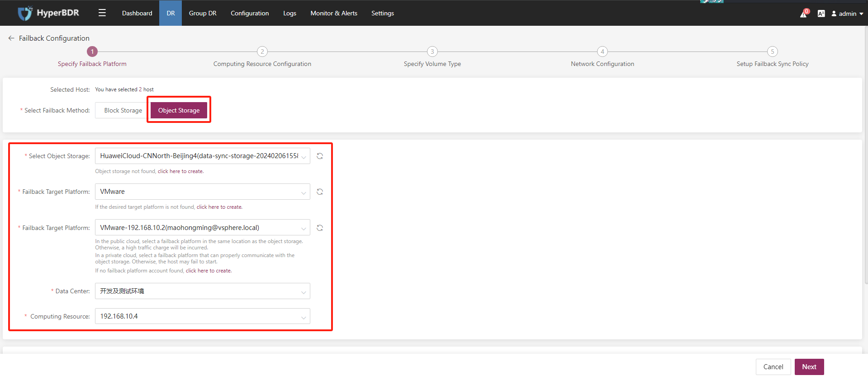Go to the Dashboard menu
Screen dimensions: 868x380
coord(137,13)
